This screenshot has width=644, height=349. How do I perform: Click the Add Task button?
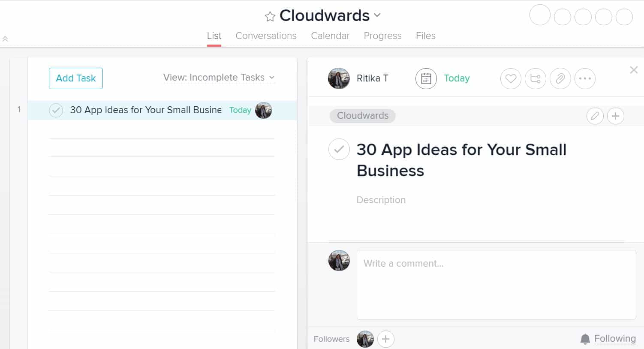pos(76,78)
